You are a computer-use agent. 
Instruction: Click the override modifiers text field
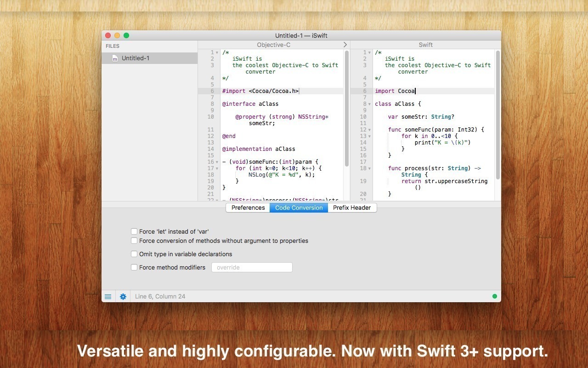[x=252, y=267]
